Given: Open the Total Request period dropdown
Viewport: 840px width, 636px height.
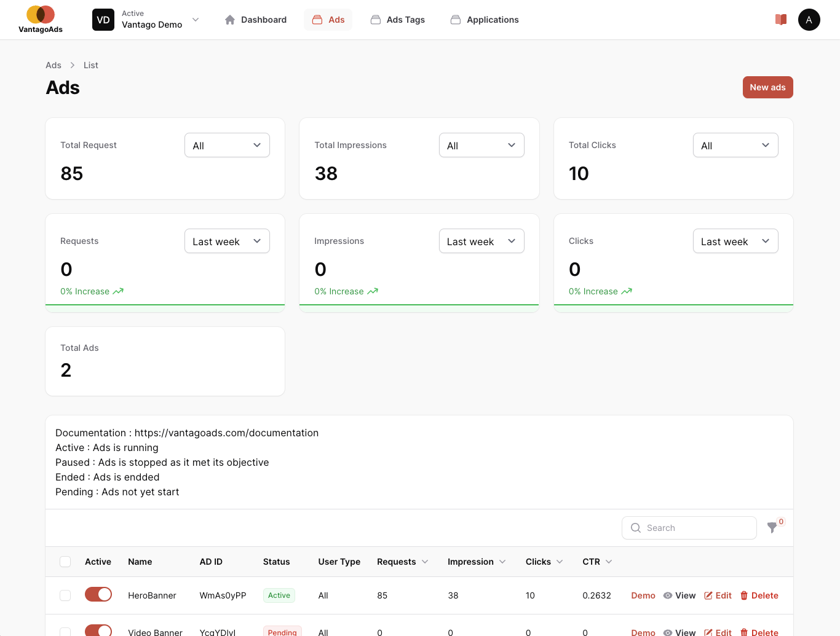Looking at the screenshot, I should pos(227,145).
